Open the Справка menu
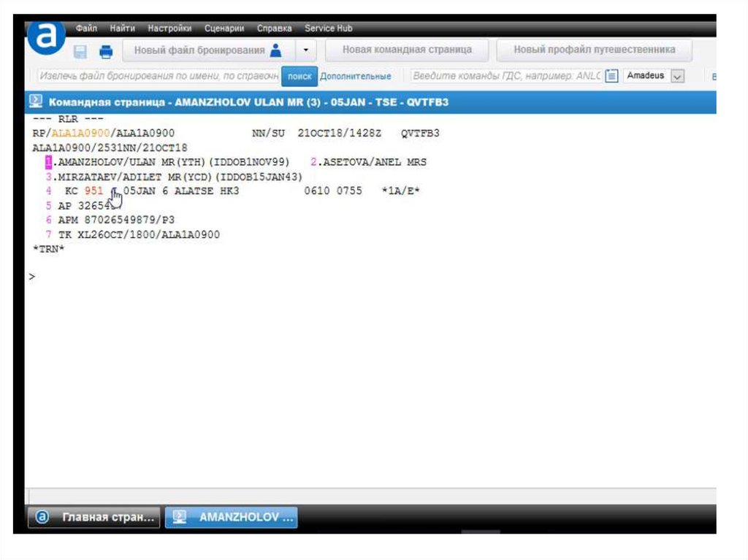Image resolution: width=748 pixels, height=560 pixels. (275, 28)
